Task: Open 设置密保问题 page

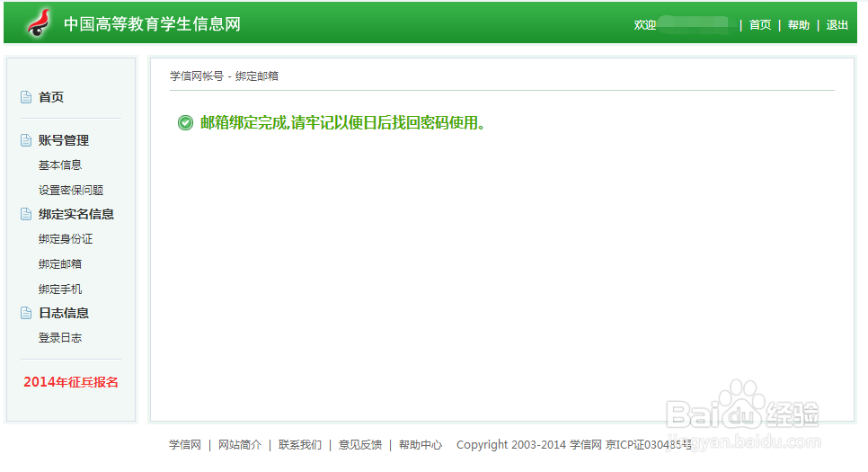Action: pyautogui.click(x=71, y=190)
